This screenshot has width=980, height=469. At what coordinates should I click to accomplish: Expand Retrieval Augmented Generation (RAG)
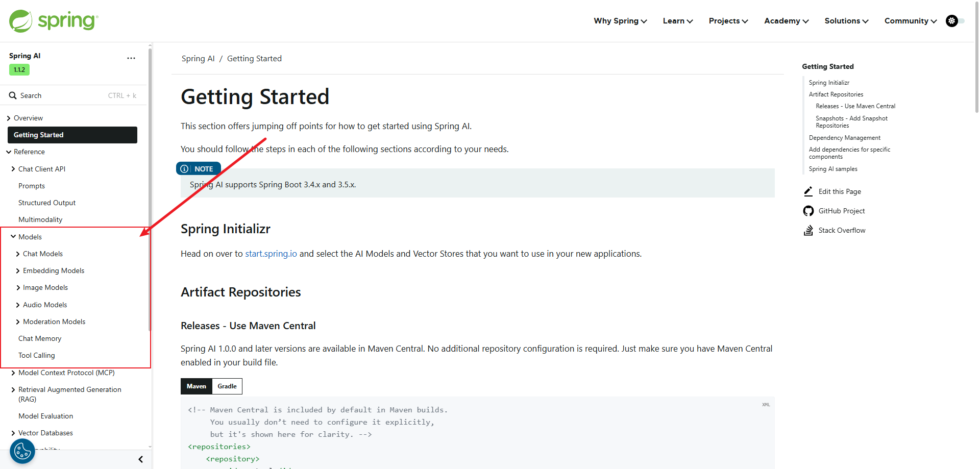coord(13,389)
